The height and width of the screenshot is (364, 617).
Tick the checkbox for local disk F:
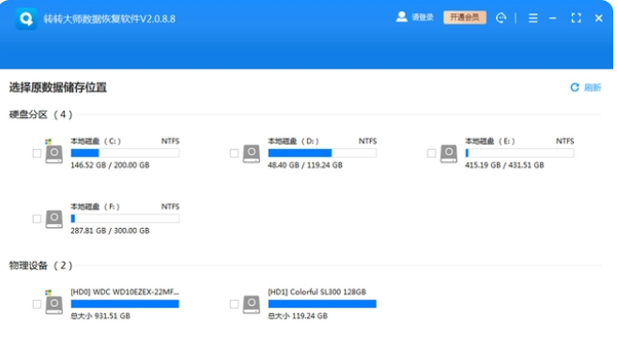[x=37, y=219]
